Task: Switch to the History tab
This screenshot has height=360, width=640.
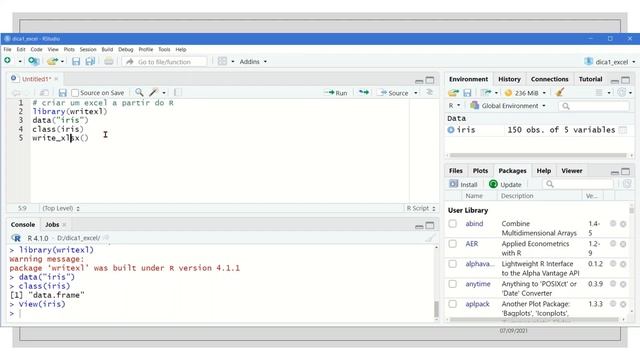Action: tap(509, 79)
